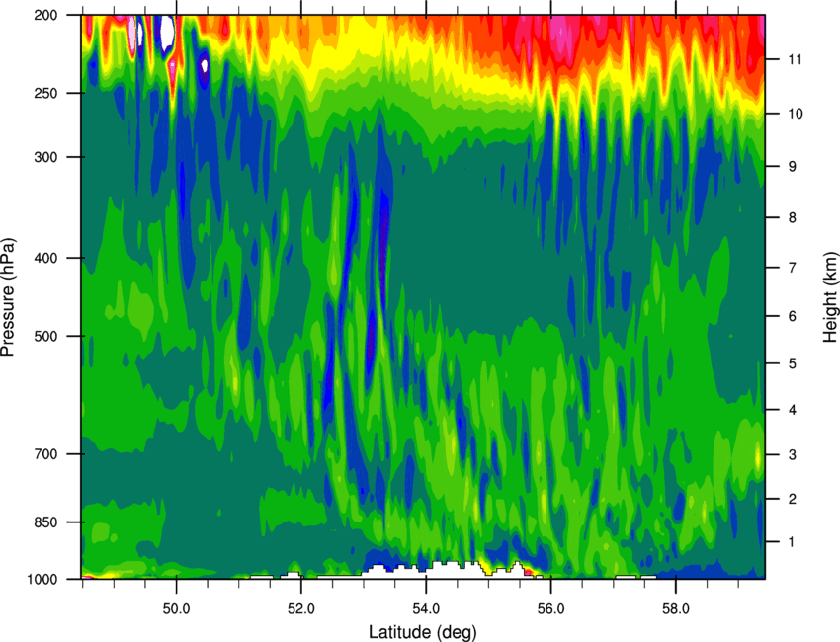Click the Latitude (deg) axis title
Screen dimensions: 840x642
tap(422, 632)
